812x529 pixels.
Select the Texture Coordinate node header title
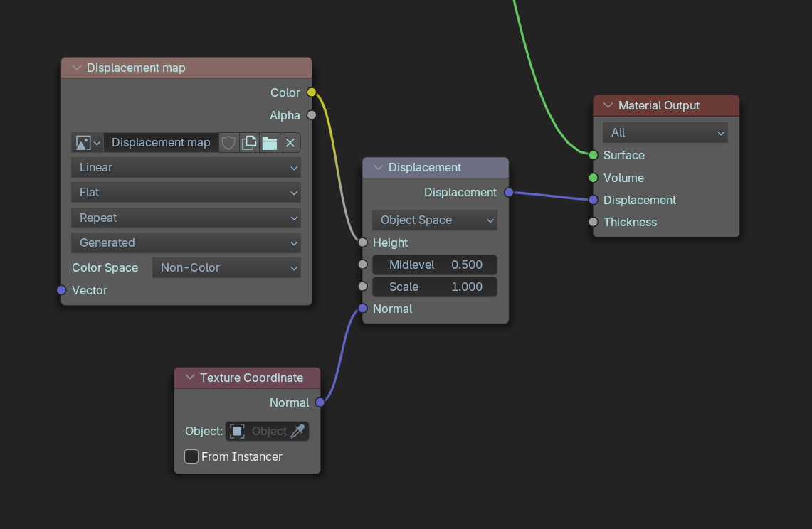[252, 378]
